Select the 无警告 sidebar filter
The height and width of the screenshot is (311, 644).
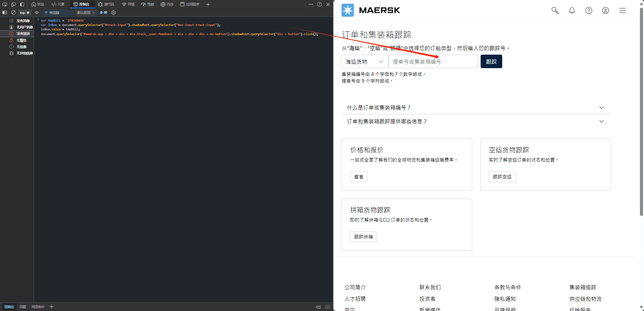[x=17, y=40]
